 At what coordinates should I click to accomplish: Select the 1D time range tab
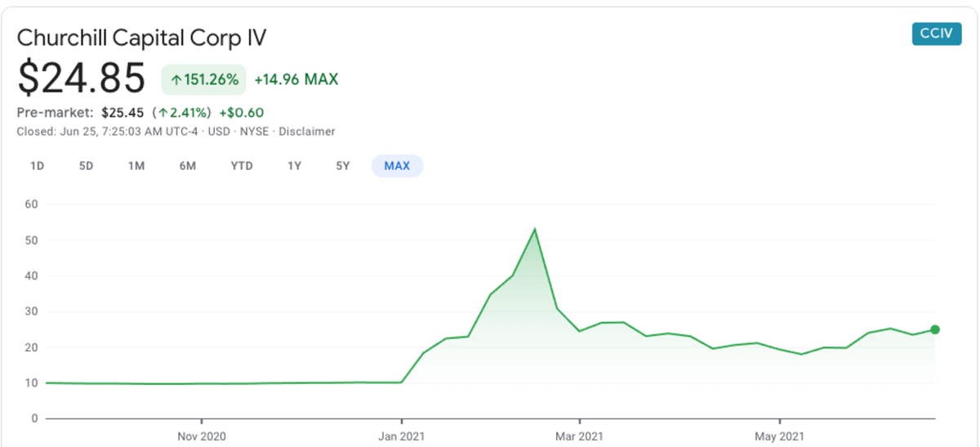click(37, 166)
